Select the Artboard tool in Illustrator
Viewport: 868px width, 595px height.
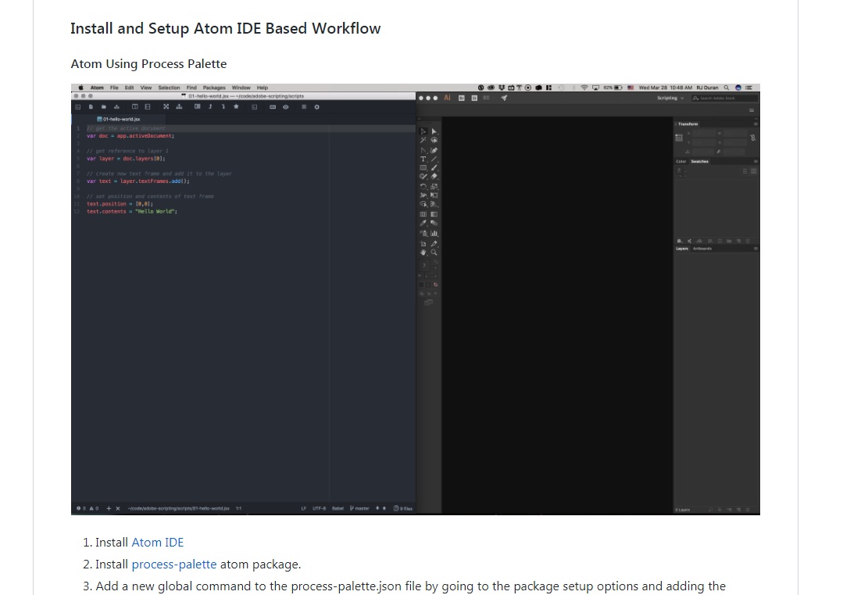click(x=423, y=244)
